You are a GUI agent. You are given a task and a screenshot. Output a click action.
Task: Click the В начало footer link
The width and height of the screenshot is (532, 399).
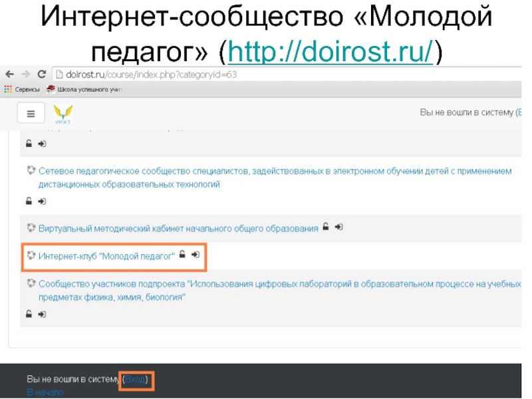[x=45, y=393]
